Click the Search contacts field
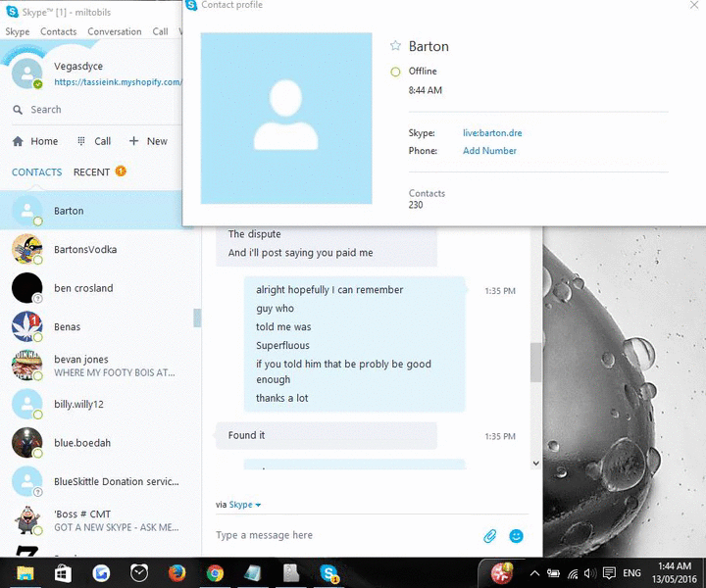 [97, 110]
